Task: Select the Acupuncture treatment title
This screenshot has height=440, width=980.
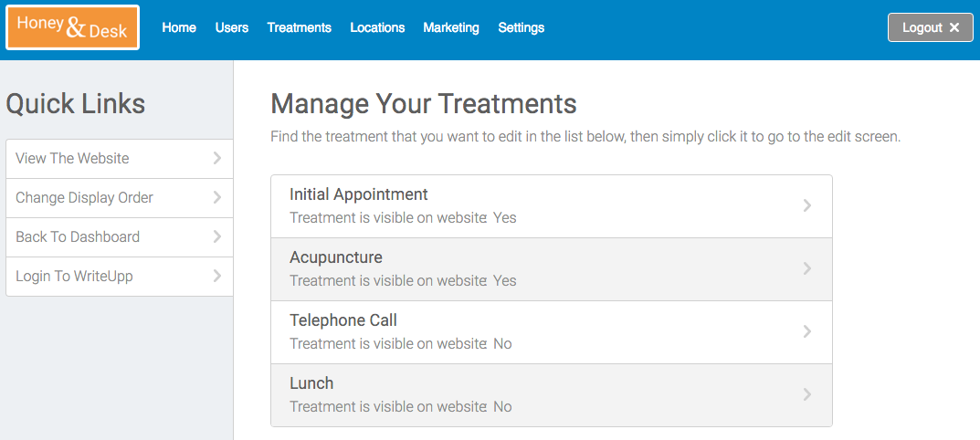Action: (336, 257)
